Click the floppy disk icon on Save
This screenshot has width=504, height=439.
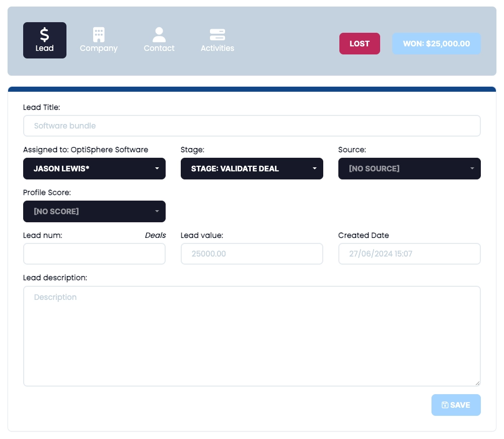tap(445, 405)
